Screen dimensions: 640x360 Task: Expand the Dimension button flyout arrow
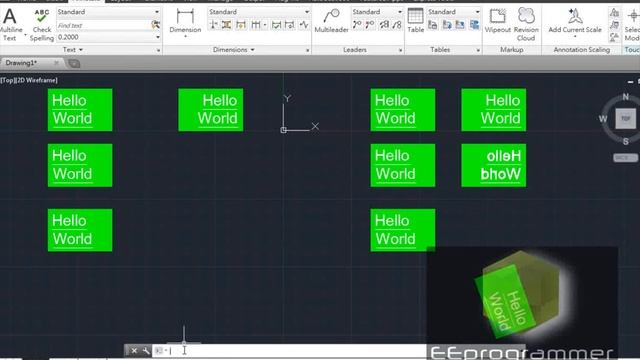click(185, 36)
